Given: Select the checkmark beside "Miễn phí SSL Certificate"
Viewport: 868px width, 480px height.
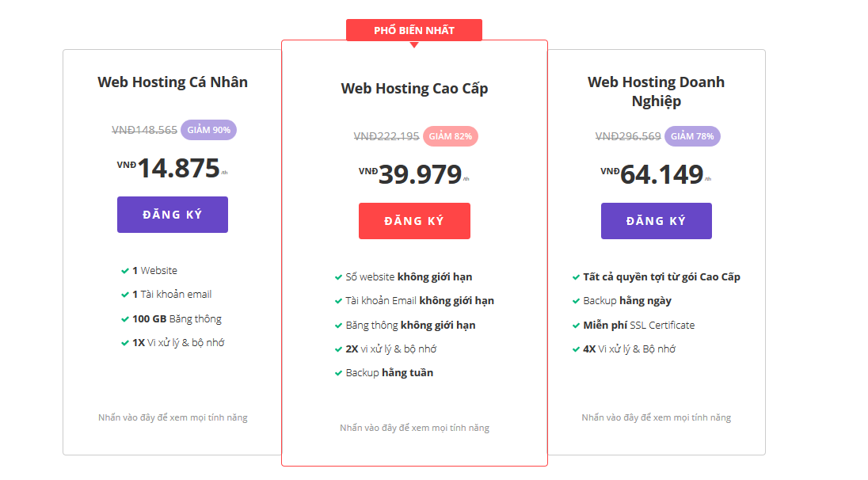Looking at the screenshot, I should 575,325.
